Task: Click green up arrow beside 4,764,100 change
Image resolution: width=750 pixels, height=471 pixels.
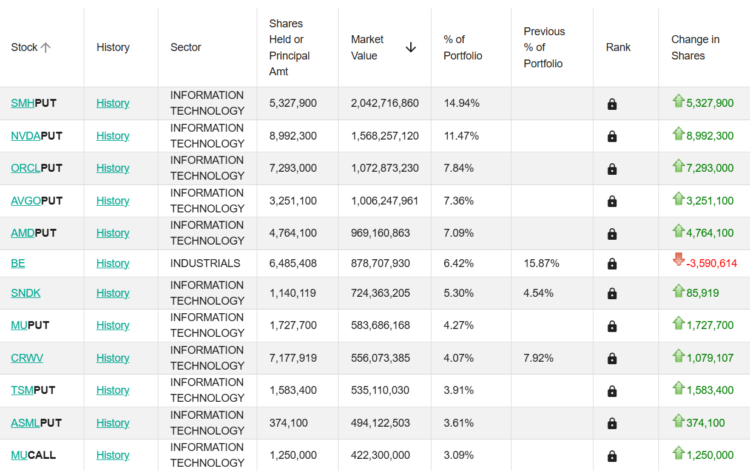Action: coord(678,230)
